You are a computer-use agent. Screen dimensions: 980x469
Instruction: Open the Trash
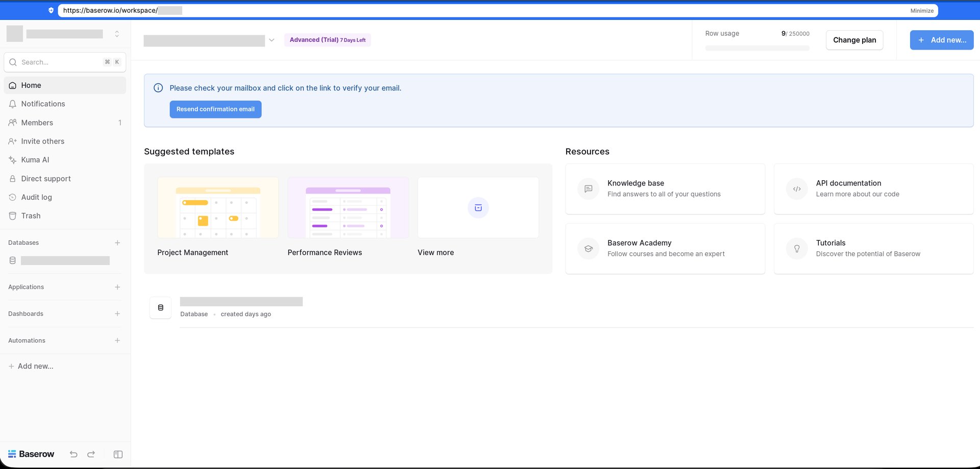coord(65,216)
